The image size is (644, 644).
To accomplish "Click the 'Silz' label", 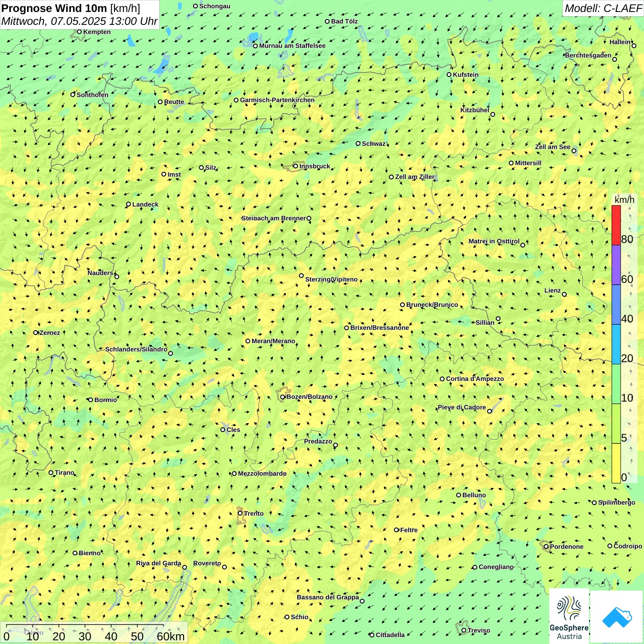I will (211, 167).
